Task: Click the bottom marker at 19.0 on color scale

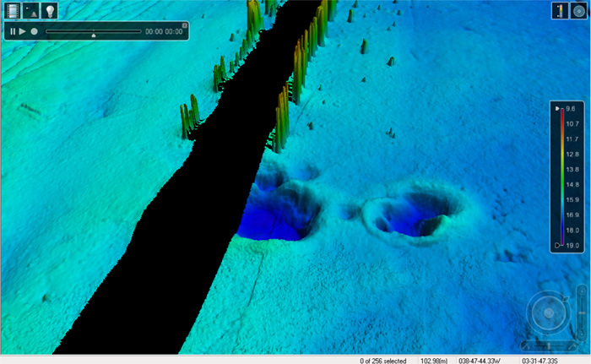Action: 557,245
